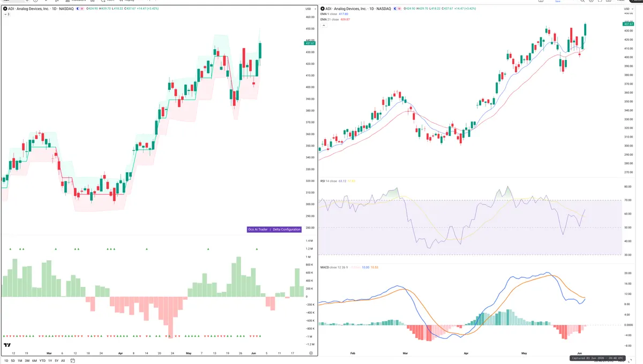Click the Feb label on right chart time axis
This screenshot has height=364, width=643.
pyautogui.click(x=353, y=353)
